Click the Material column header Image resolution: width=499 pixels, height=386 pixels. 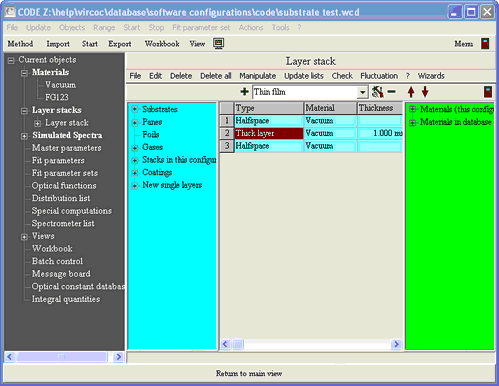pos(330,108)
